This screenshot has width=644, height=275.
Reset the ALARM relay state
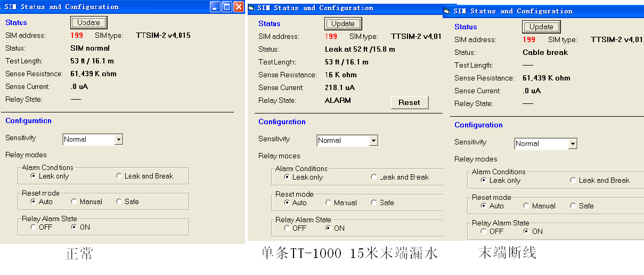point(409,102)
